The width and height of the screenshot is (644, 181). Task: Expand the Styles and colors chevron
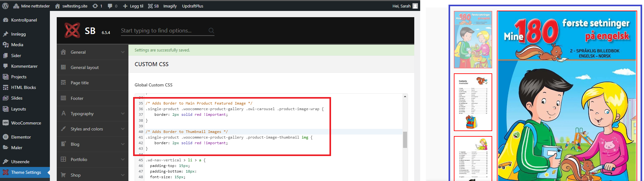(x=123, y=129)
